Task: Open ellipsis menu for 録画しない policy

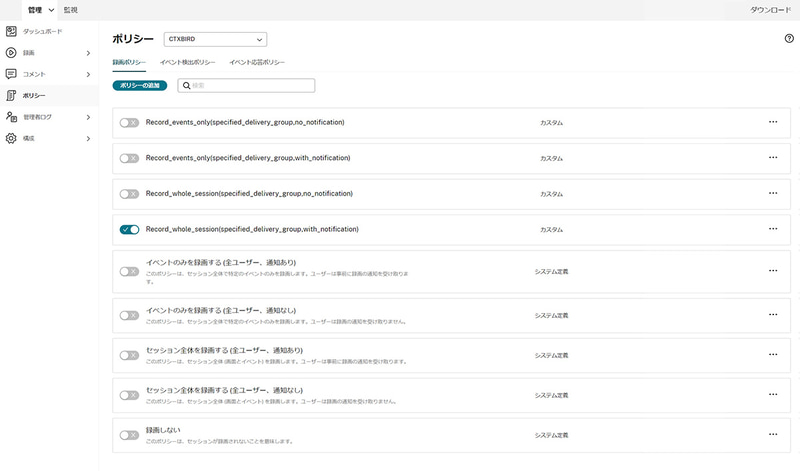Action: click(773, 434)
